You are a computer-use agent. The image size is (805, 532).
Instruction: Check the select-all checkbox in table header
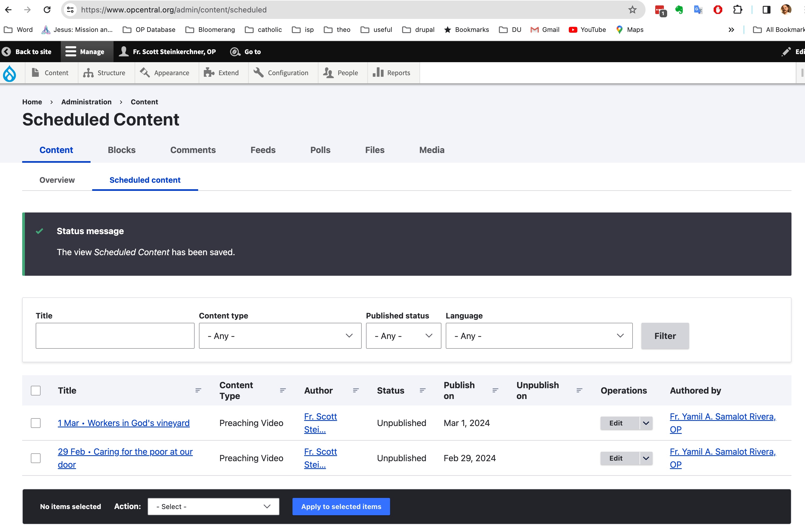[36, 391]
